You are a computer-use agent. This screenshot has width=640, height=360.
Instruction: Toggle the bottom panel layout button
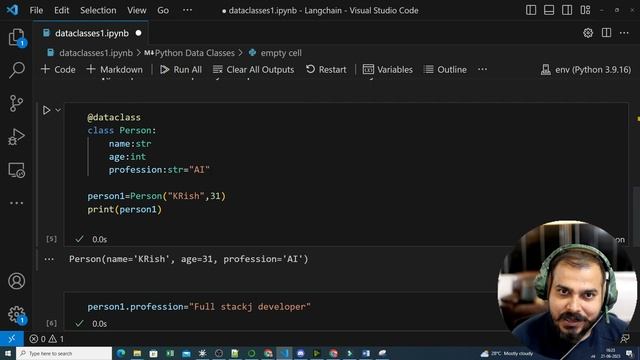[549, 10]
